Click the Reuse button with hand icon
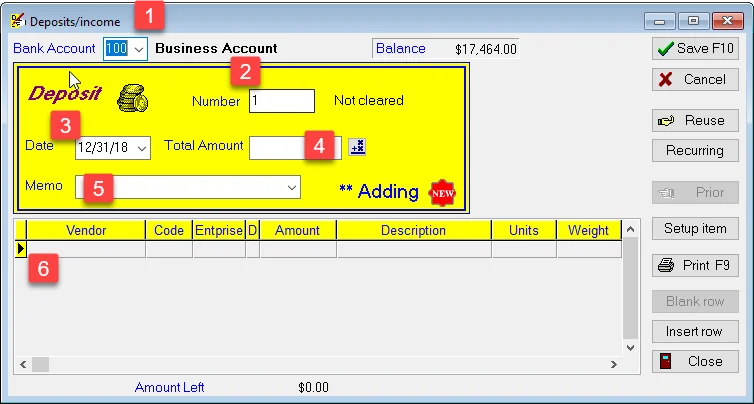This screenshot has width=754, height=404. [x=695, y=120]
